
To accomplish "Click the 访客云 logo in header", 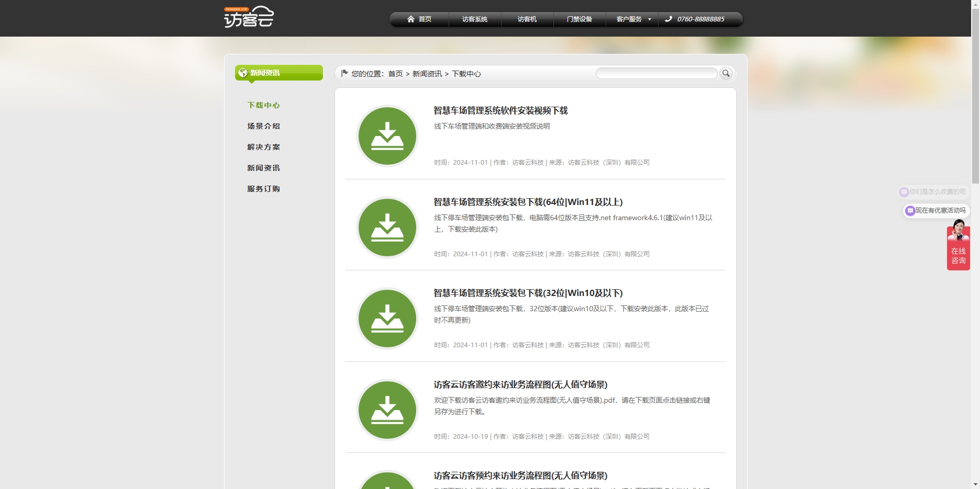I will click(x=249, y=17).
